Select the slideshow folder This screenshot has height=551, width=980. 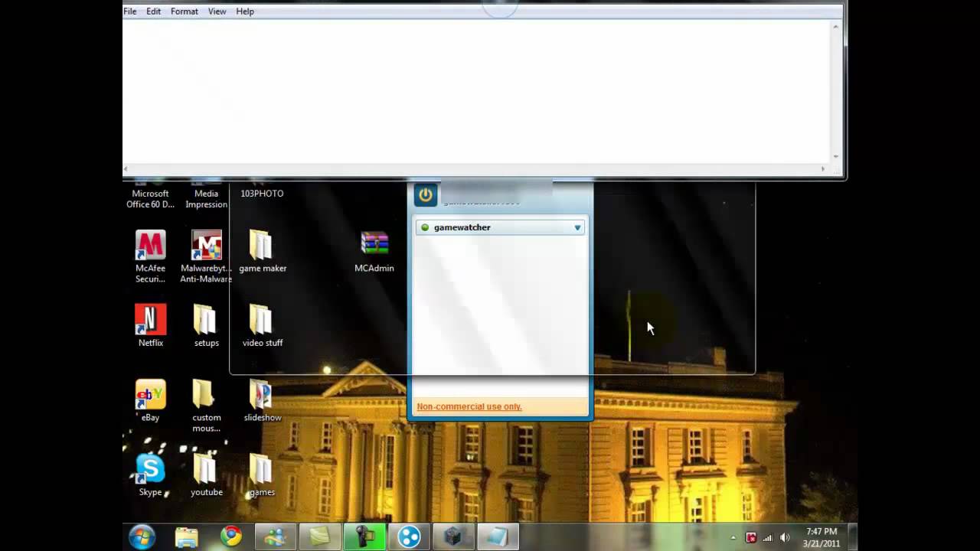point(263,401)
